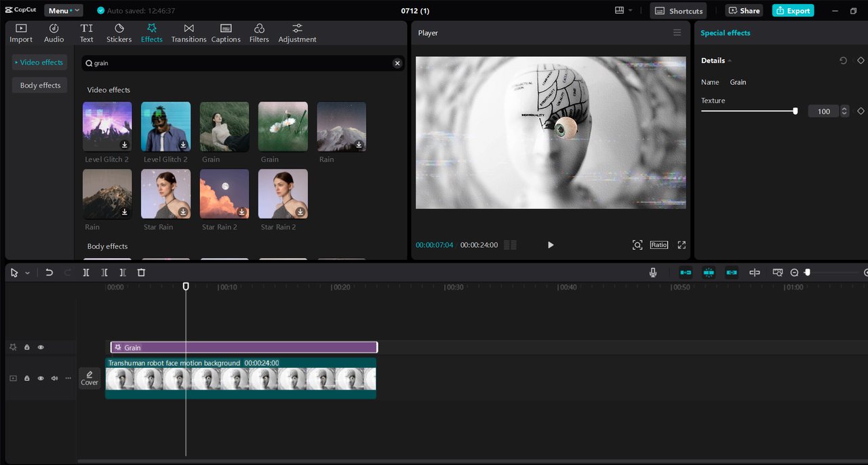868x465 pixels.
Task: Click the trash delete icon in timeline toolbar
Action: pyautogui.click(x=141, y=272)
